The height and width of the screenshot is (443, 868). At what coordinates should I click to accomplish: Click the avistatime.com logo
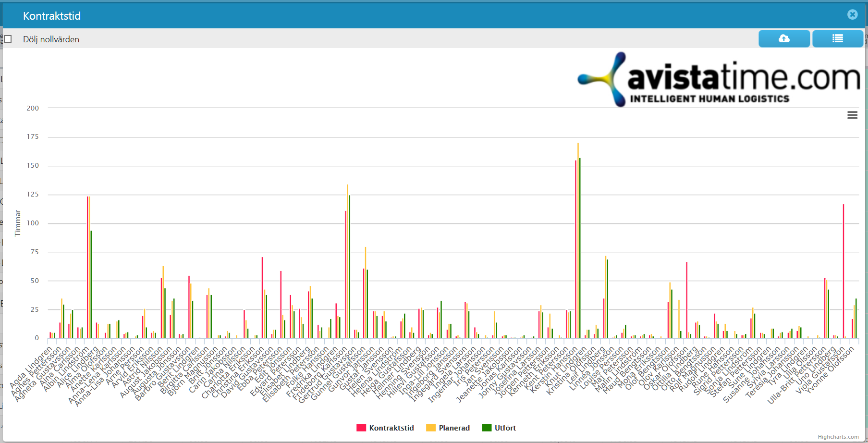coord(718,79)
